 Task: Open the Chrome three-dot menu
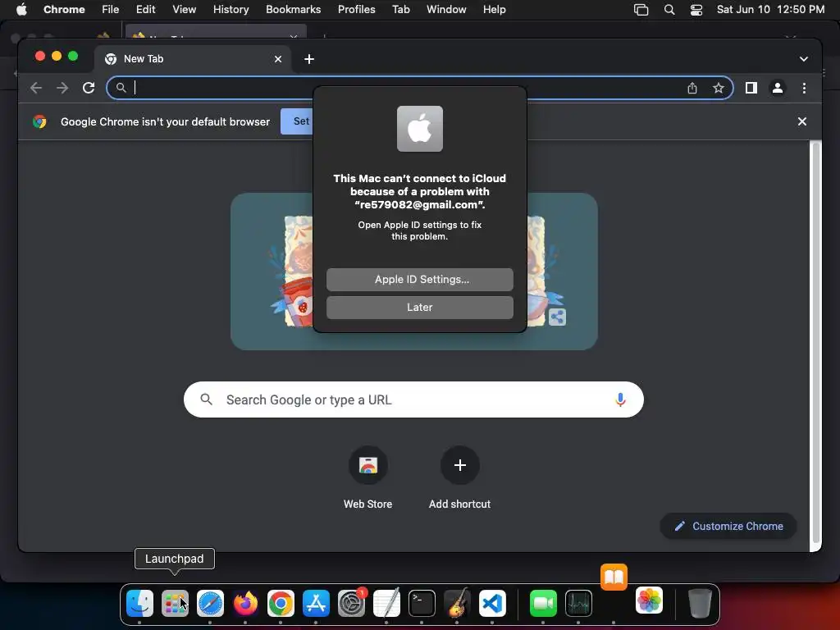pos(804,88)
